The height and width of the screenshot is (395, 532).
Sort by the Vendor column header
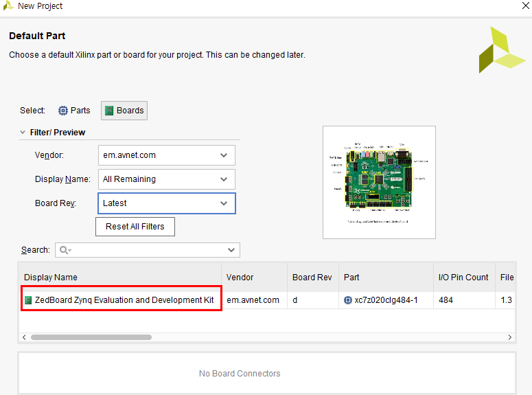tap(255, 277)
